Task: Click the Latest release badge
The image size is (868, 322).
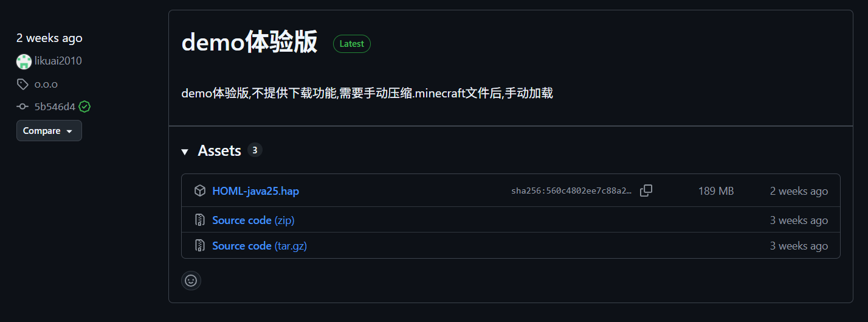Action: (351, 44)
